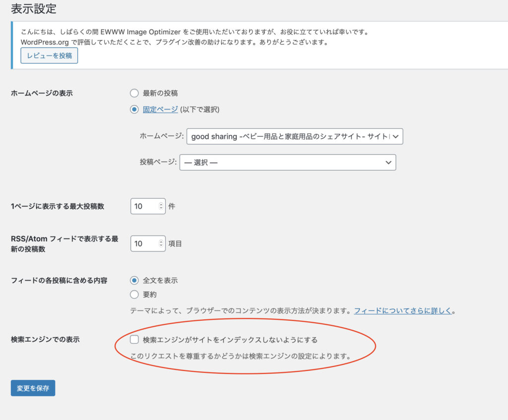The width and height of the screenshot is (508, 420).
Task: Increase RSS/Atom feed count with up arrow
Action: point(161,241)
